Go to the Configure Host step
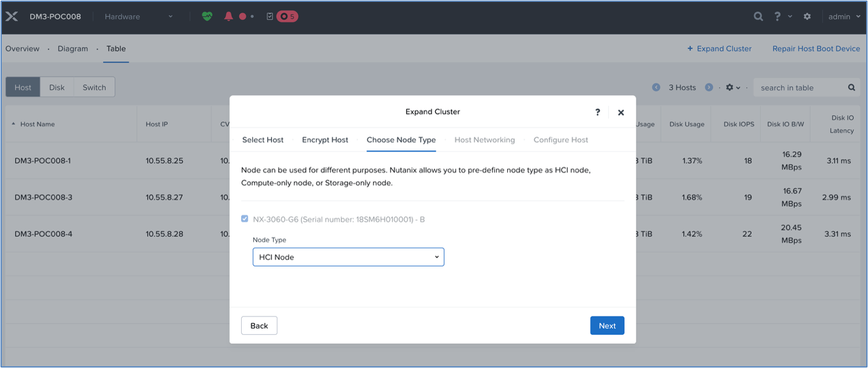The image size is (868, 368). pos(561,140)
